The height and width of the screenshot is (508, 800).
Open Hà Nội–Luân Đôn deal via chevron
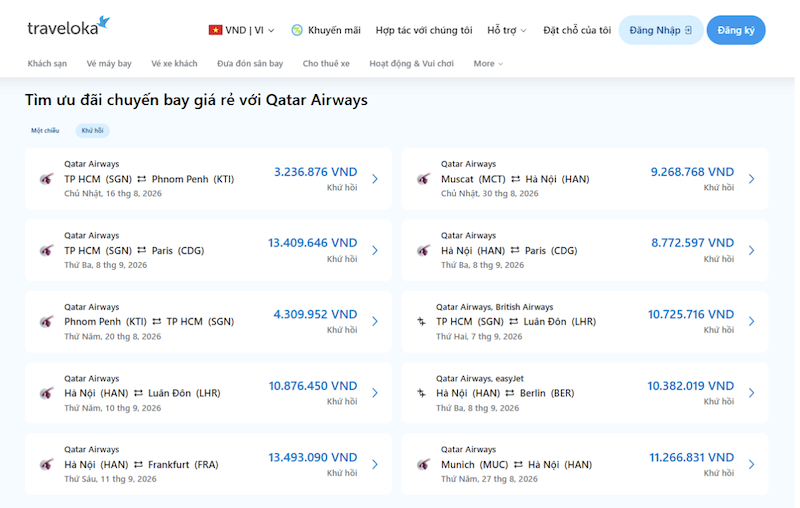tap(375, 393)
